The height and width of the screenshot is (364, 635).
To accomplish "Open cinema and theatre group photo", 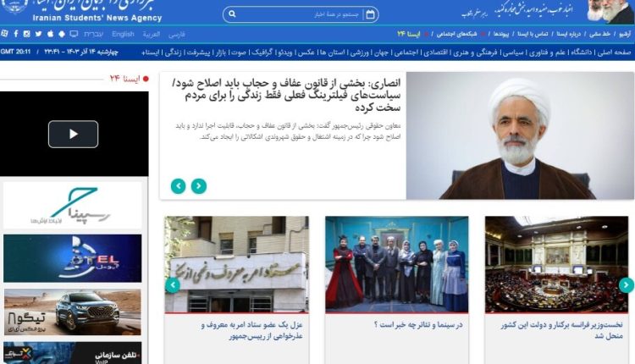I will coord(397,264).
